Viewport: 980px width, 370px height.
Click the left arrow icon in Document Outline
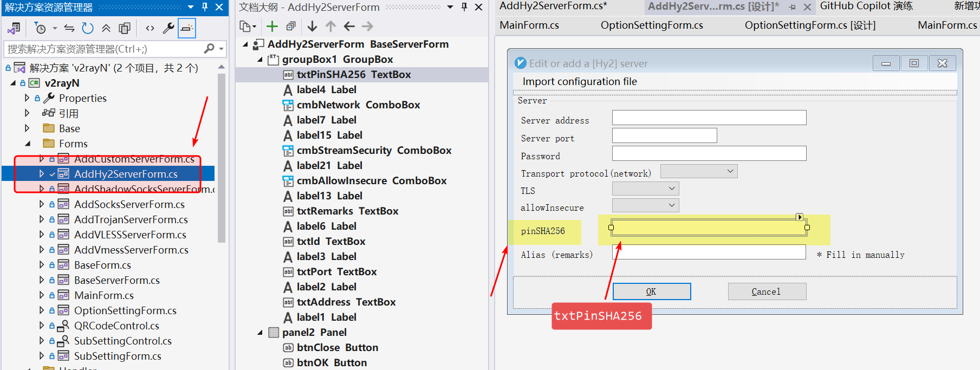[349, 27]
